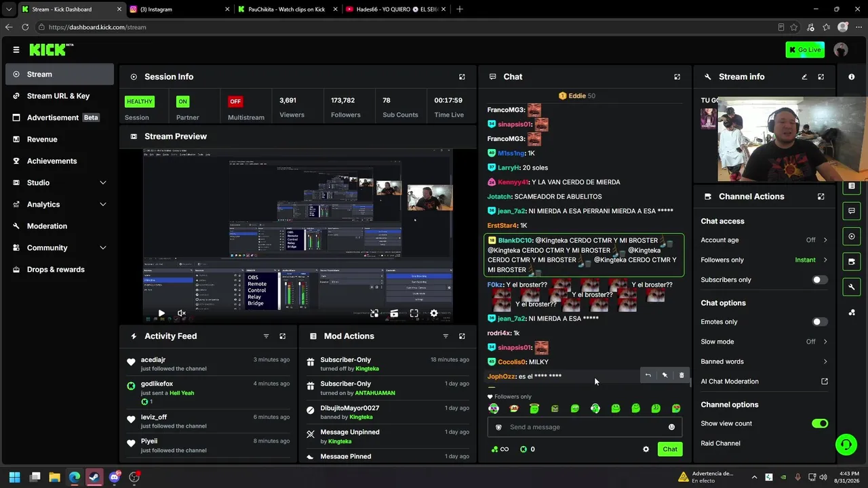Screen dimensions: 868x488
Task: Open Stream URL & Key page
Action: [60, 96]
